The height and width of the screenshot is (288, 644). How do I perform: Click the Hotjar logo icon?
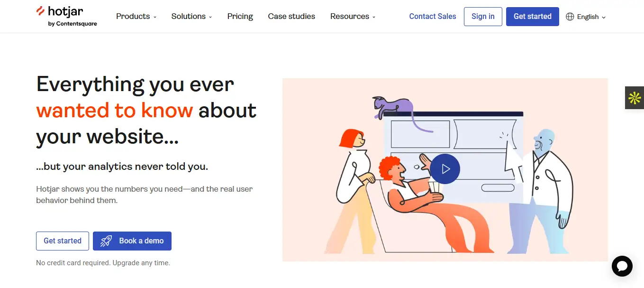coord(41,11)
